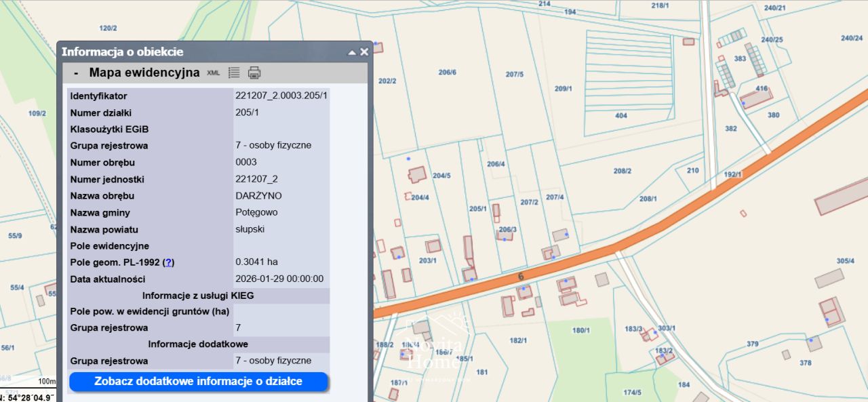Collapse the Informacja o obiekcie panel using the arrow

click(352, 52)
